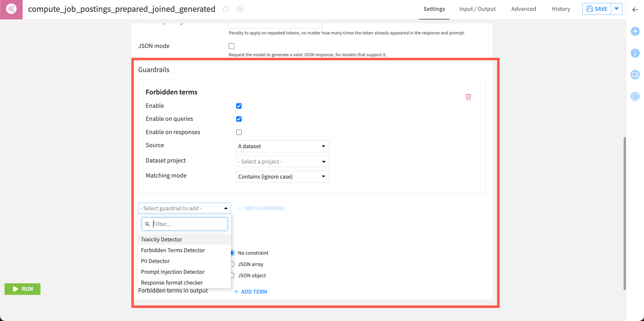Change the Matching mode dropdown
Screen dimensions: 644x321
(x=283, y=176)
